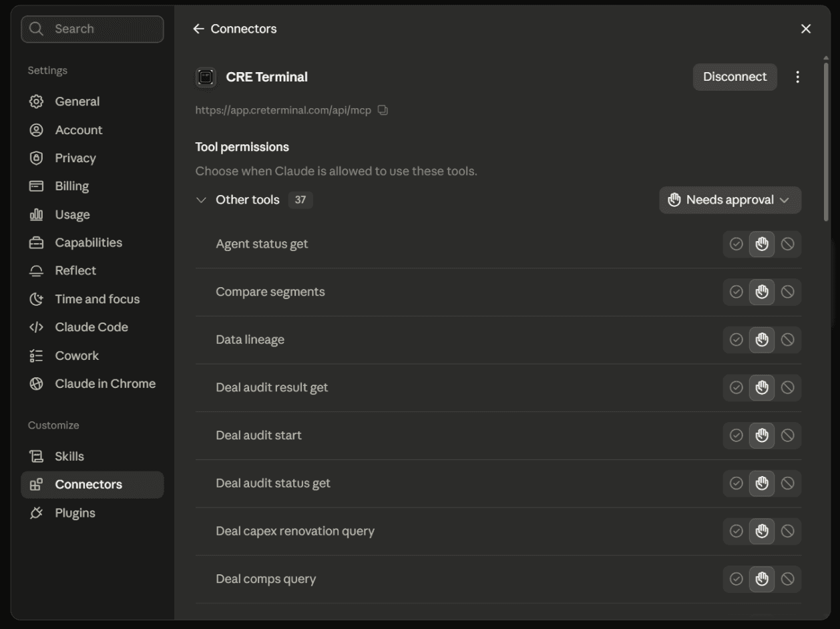The image size is (840, 629).
Task: Click the Reflect bell icon
Action: (37, 270)
